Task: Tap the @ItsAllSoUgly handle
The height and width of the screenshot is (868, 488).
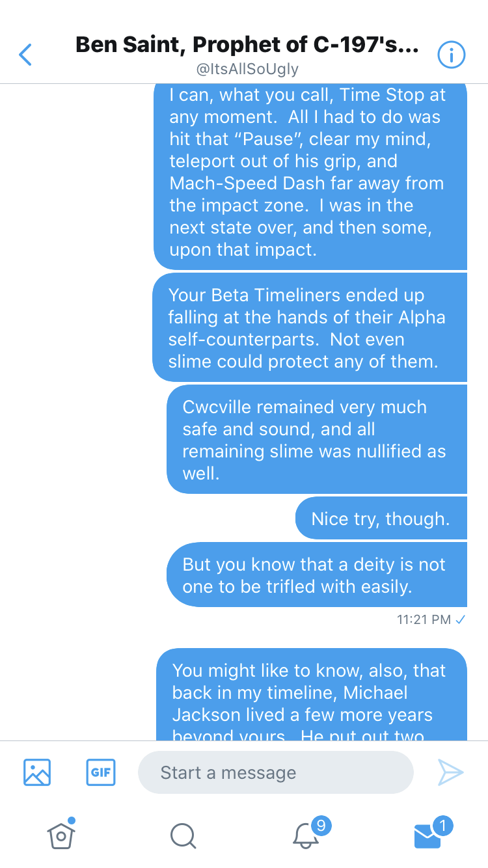Action: [247, 68]
